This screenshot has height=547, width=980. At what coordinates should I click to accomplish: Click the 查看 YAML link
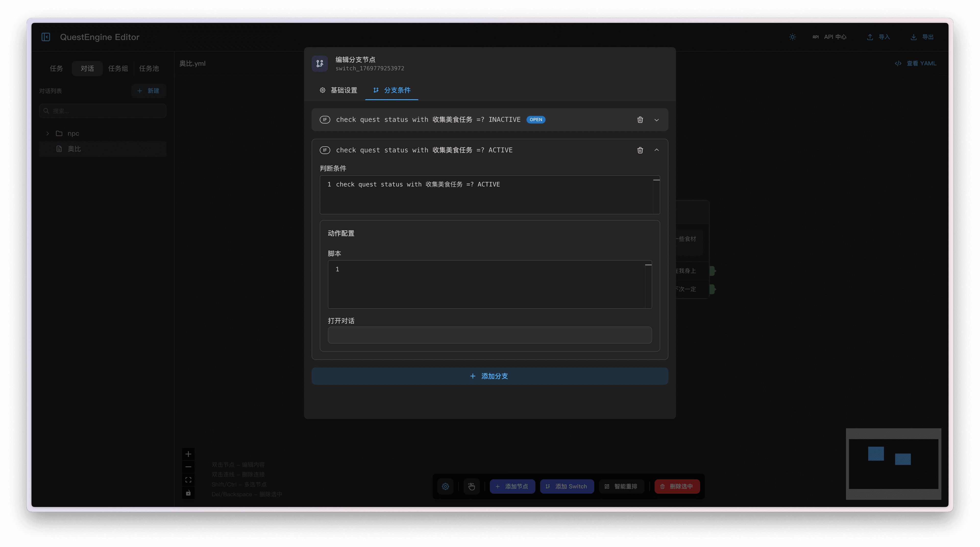916,64
